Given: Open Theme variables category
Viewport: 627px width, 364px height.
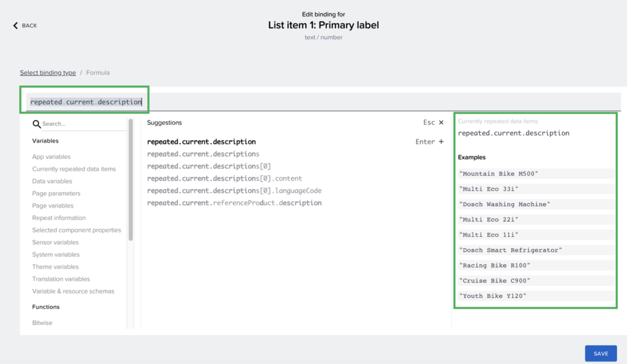Looking at the screenshot, I should coord(55,267).
